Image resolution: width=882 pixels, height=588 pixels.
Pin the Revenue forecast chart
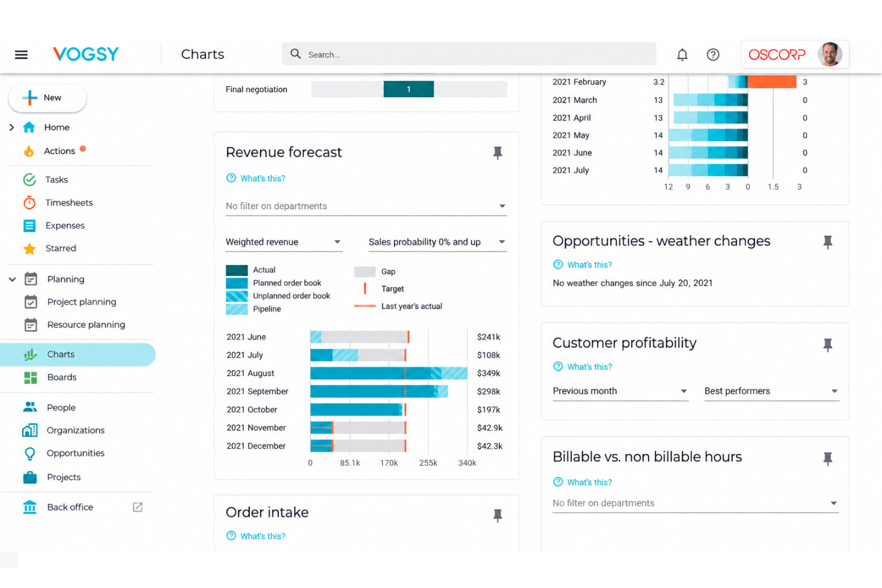498,153
